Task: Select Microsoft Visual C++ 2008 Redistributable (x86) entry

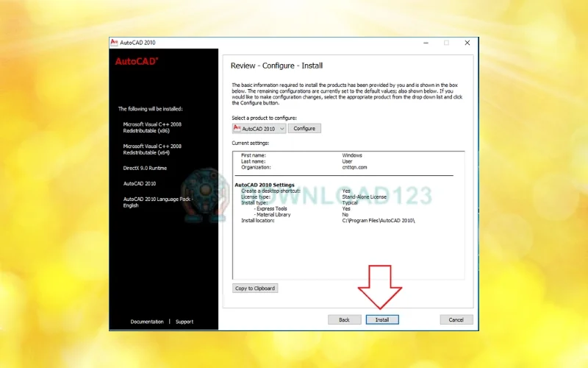Action: (152, 127)
